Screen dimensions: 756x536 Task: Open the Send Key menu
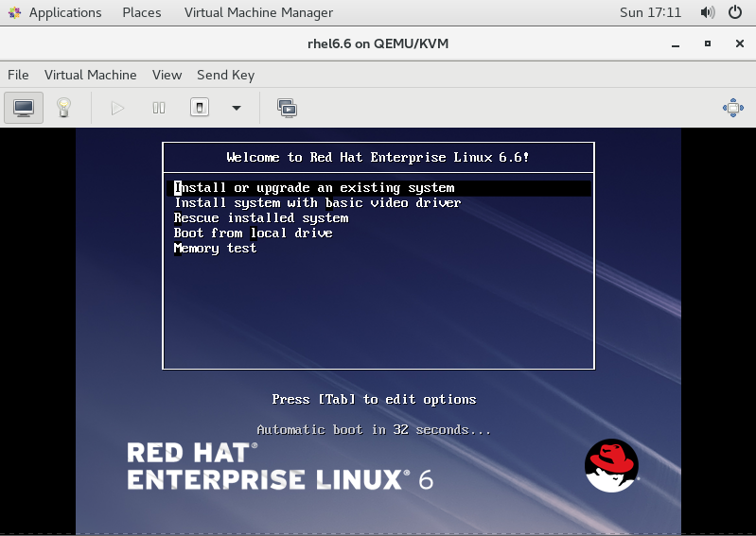point(225,75)
